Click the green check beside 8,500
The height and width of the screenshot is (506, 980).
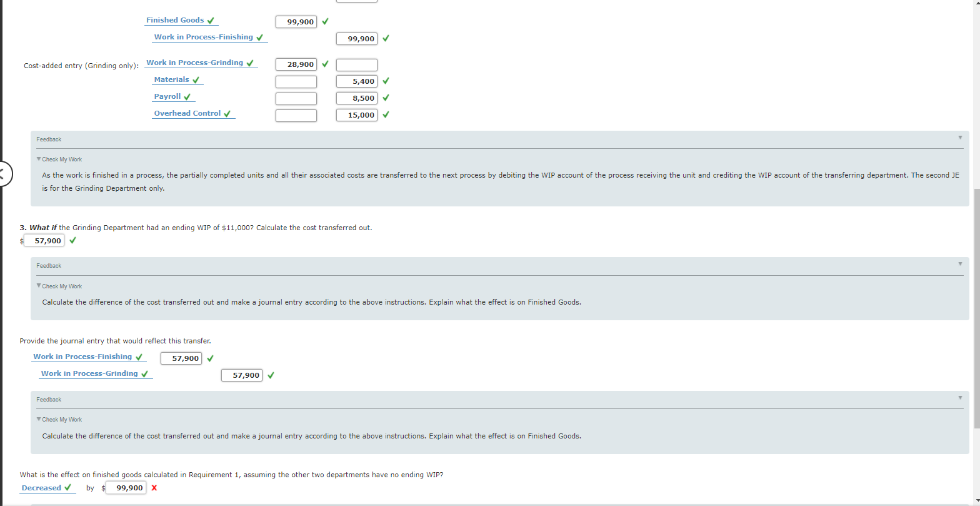coord(386,98)
